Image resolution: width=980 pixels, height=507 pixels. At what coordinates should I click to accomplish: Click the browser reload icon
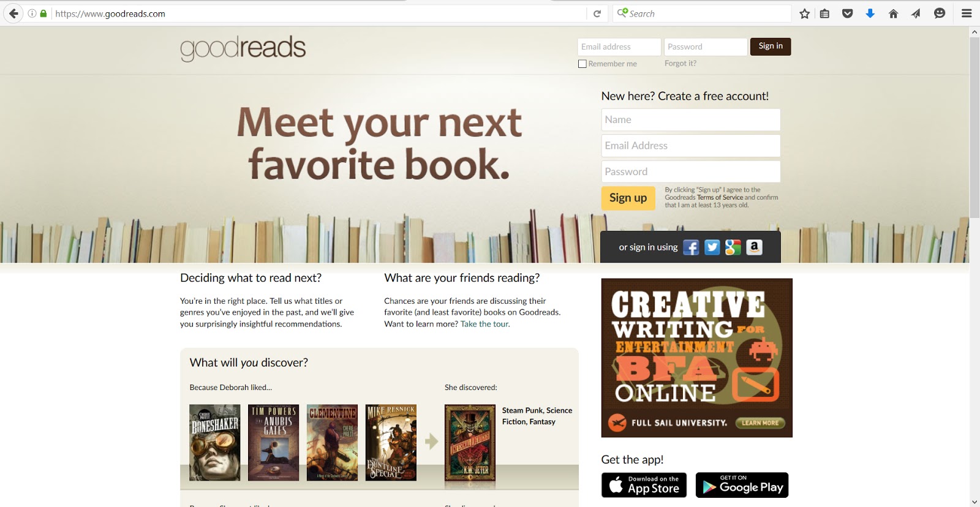tap(597, 13)
